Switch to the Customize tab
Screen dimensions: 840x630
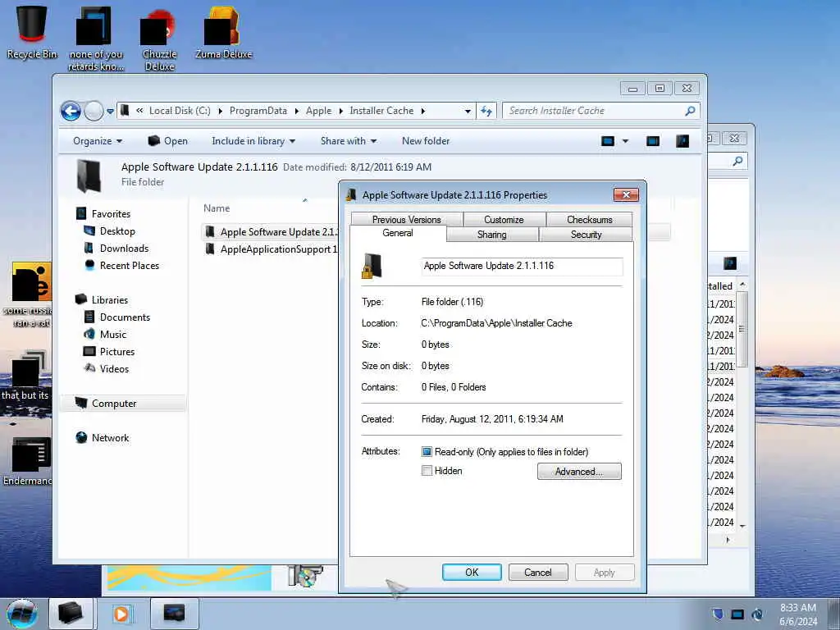pyautogui.click(x=504, y=220)
